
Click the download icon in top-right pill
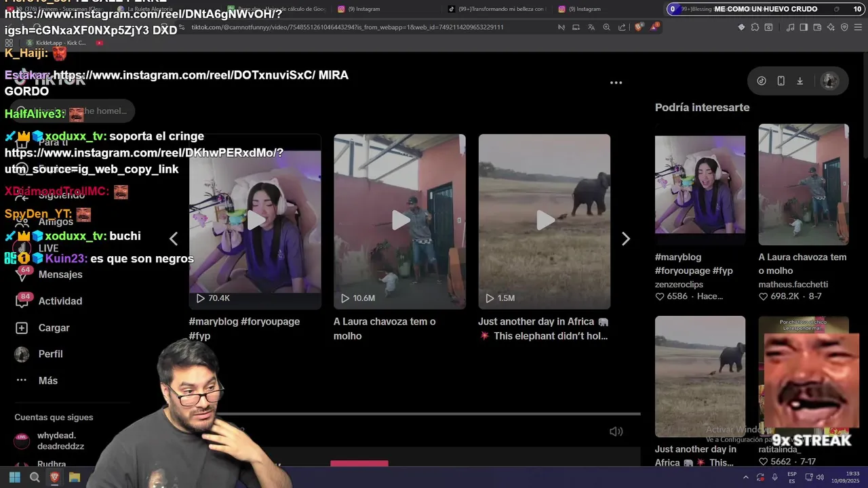(x=800, y=81)
